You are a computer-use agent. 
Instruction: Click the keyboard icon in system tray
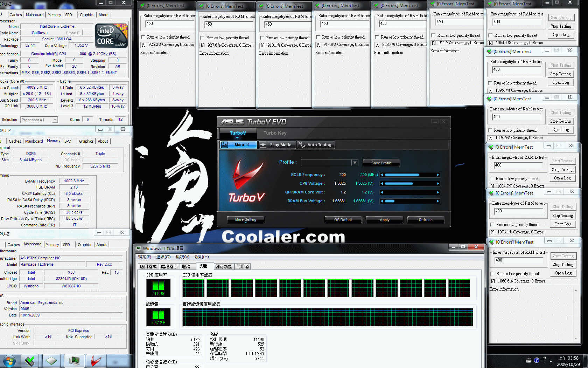pos(529,361)
